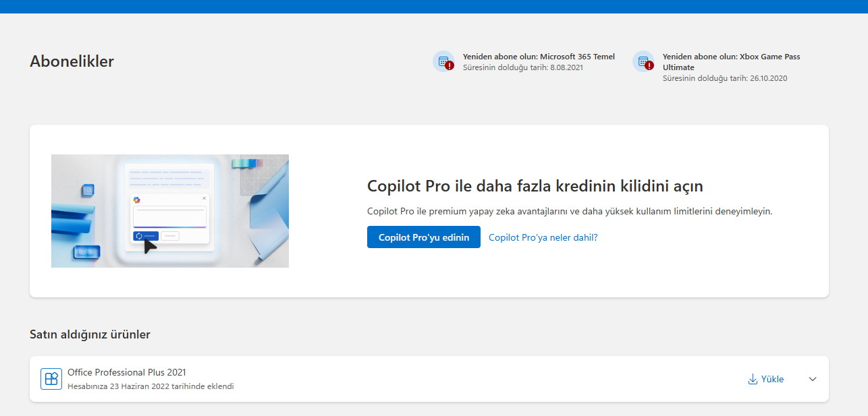Click the Copilot Pro ile daha fazla kredinin heading

(x=535, y=186)
